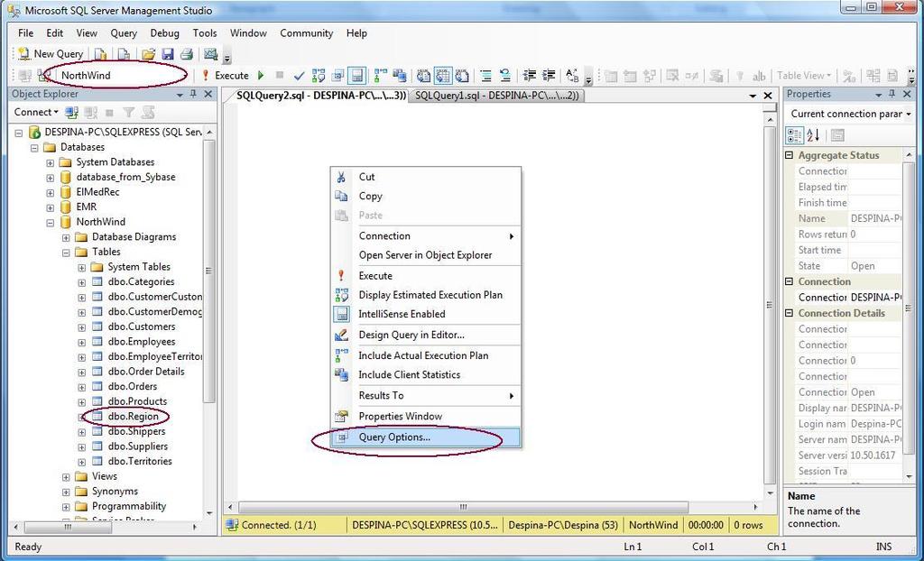This screenshot has height=561, width=924.
Task: Select Results to File toolbar icon
Action: click(463, 76)
